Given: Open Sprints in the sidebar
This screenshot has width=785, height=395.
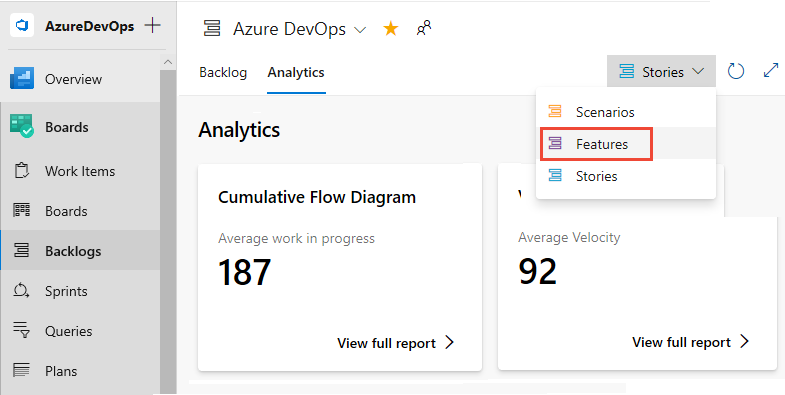Looking at the screenshot, I should click(80, 291).
